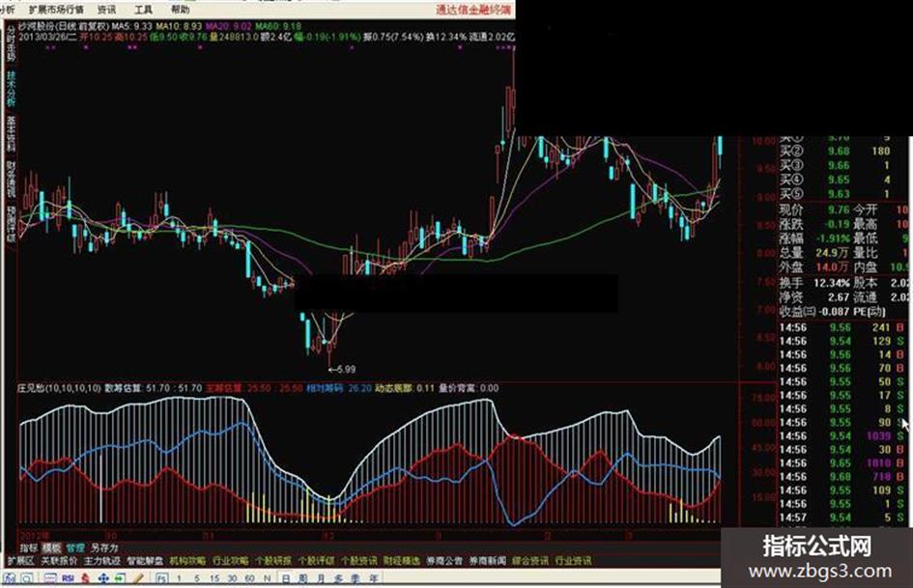Click the 买④ bid row at 9.65

pyautogui.click(x=836, y=180)
